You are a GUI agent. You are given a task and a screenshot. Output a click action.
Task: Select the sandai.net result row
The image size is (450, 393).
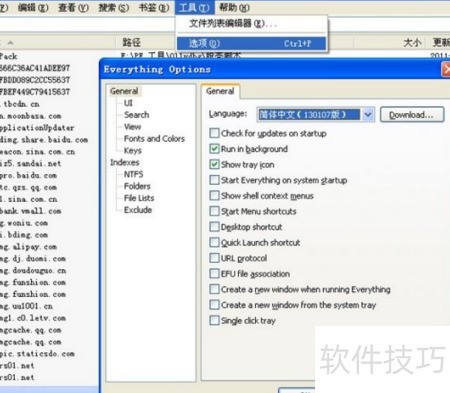coord(30,163)
